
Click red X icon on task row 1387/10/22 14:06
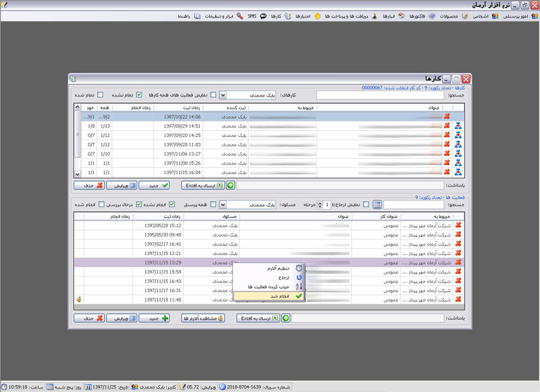(x=447, y=117)
